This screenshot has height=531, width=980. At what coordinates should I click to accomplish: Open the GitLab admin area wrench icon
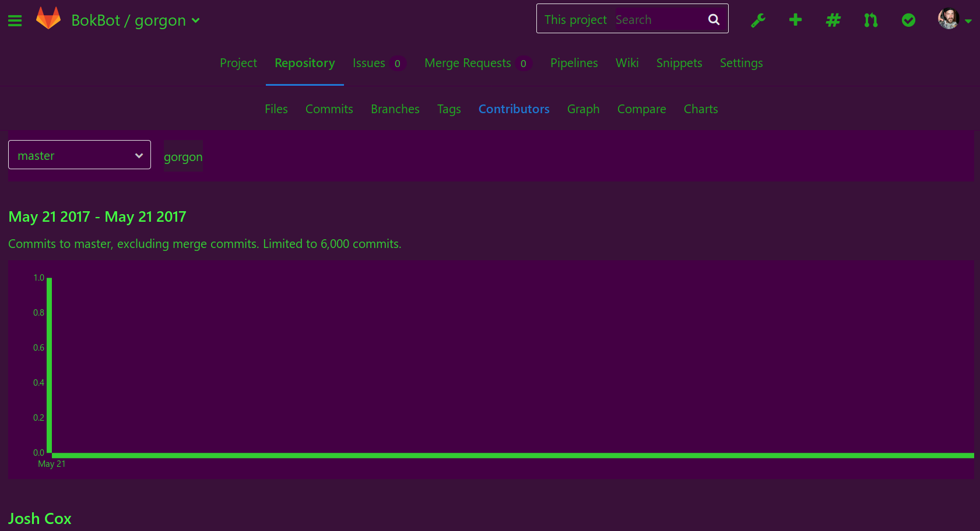(x=758, y=20)
